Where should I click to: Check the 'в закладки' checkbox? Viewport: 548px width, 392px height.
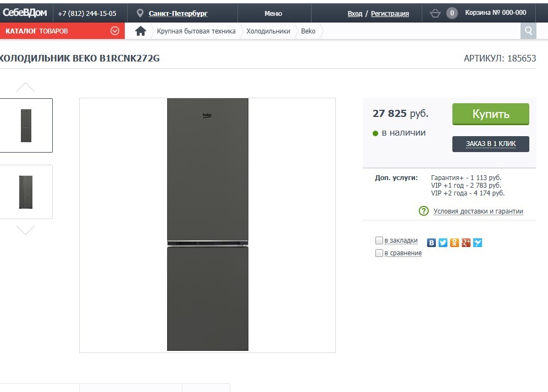click(x=379, y=240)
